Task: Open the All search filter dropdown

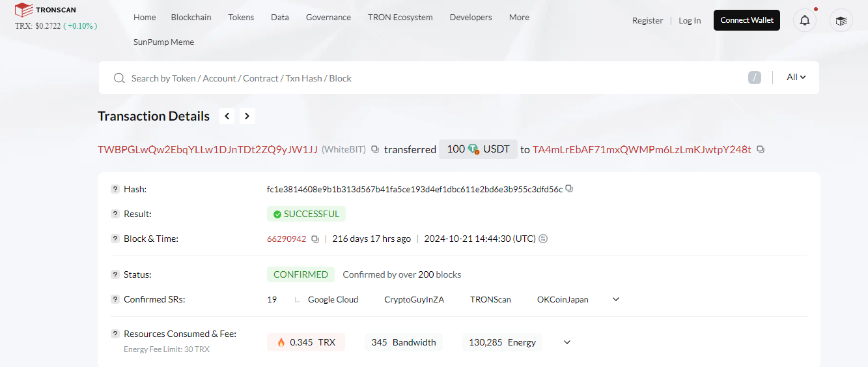Action: [x=796, y=78]
